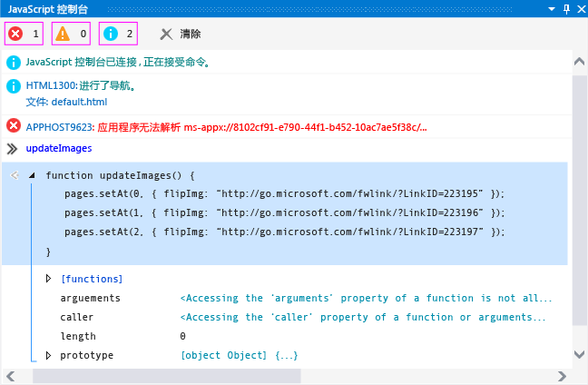Image resolution: width=588 pixels, height=385 pixels.
Task: Click the pages.setAt(1 line with LinkID=223196
Action: coord(284,212)
